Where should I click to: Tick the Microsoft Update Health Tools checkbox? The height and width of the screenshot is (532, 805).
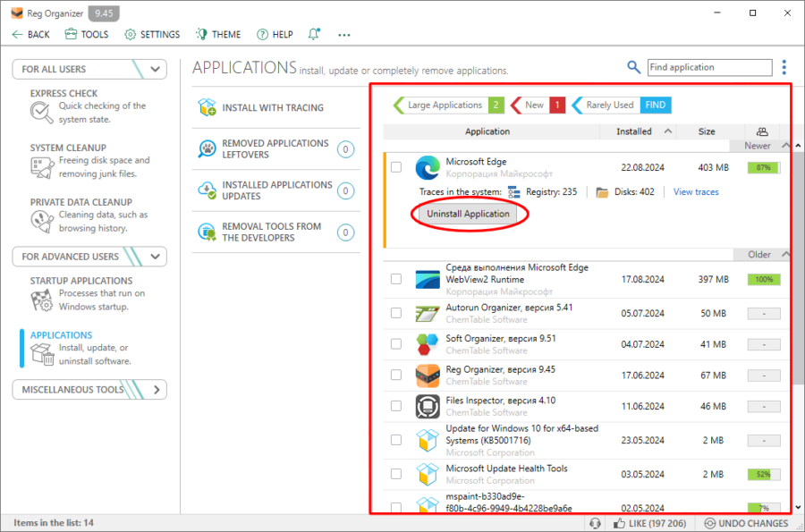396,474
